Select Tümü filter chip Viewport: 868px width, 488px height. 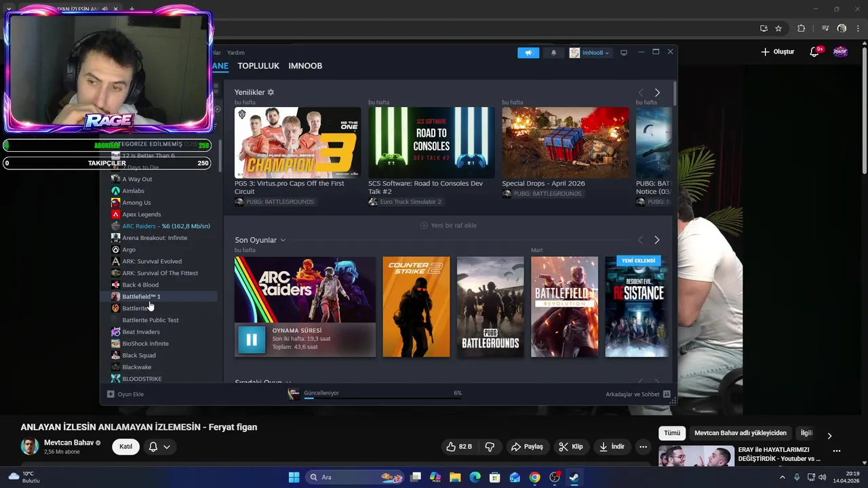pyautogui.click(x=672, y=433)
